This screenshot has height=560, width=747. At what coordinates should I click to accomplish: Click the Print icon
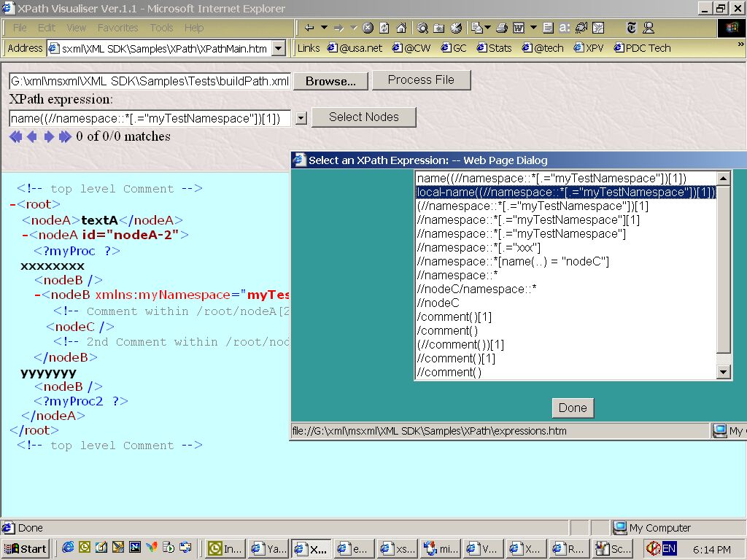[x=502, y=28]
